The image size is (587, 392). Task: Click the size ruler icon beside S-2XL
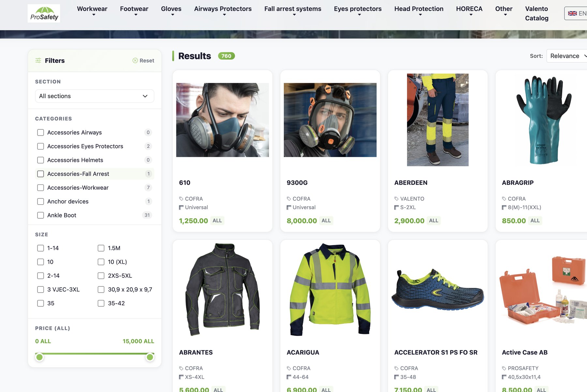pos(397,207)
